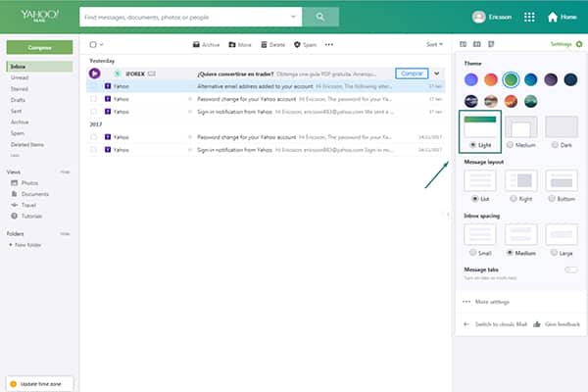The width and height of the screenshot is (588, 392).
Task: Select the Dark theme mode
Action: pyautogui.click(x=562, y=131)
